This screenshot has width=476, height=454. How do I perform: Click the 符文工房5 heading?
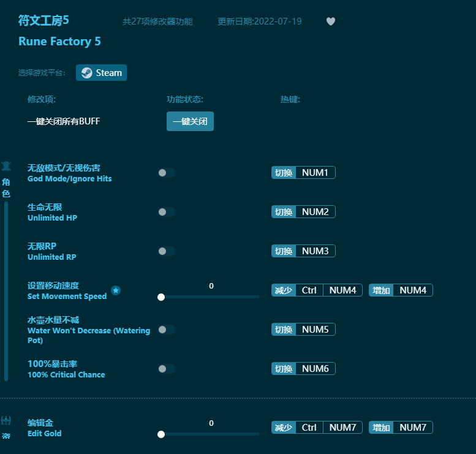tap(43, 20)
